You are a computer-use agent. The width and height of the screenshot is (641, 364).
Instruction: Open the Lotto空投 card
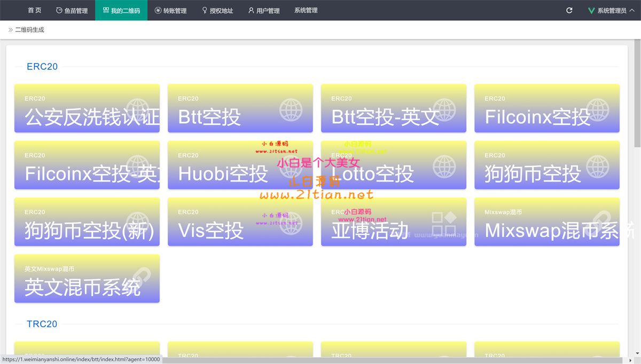394,165
